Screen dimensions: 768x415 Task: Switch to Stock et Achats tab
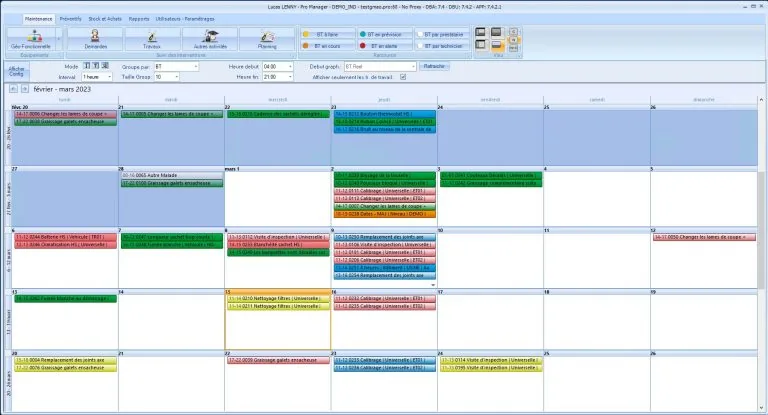point(105,19)
